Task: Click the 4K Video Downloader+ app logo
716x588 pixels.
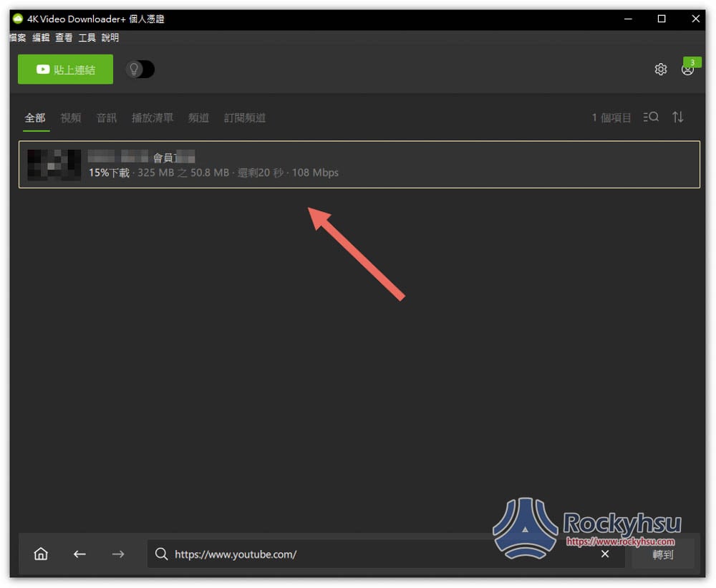Action: click(18, 19)
